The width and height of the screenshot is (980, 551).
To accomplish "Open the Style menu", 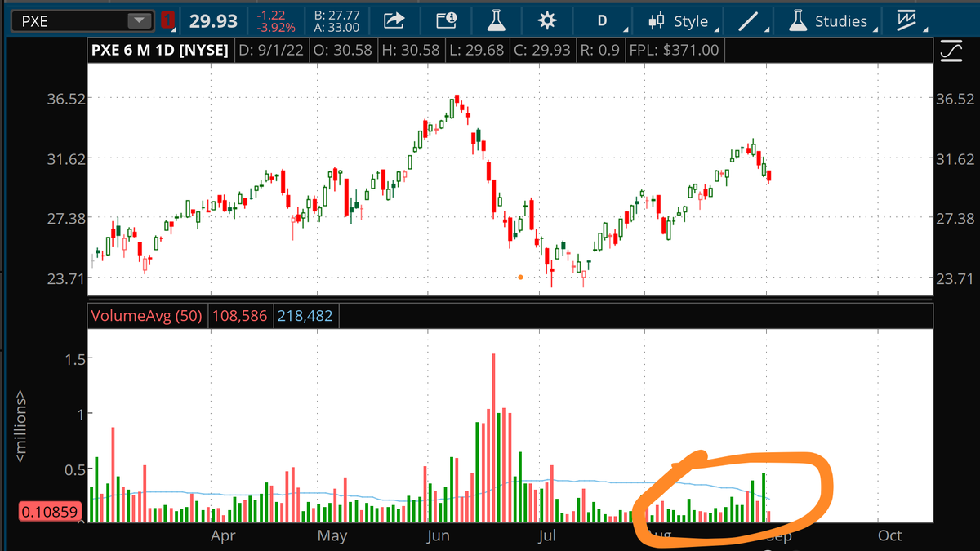I will click(x=684, y=21).
